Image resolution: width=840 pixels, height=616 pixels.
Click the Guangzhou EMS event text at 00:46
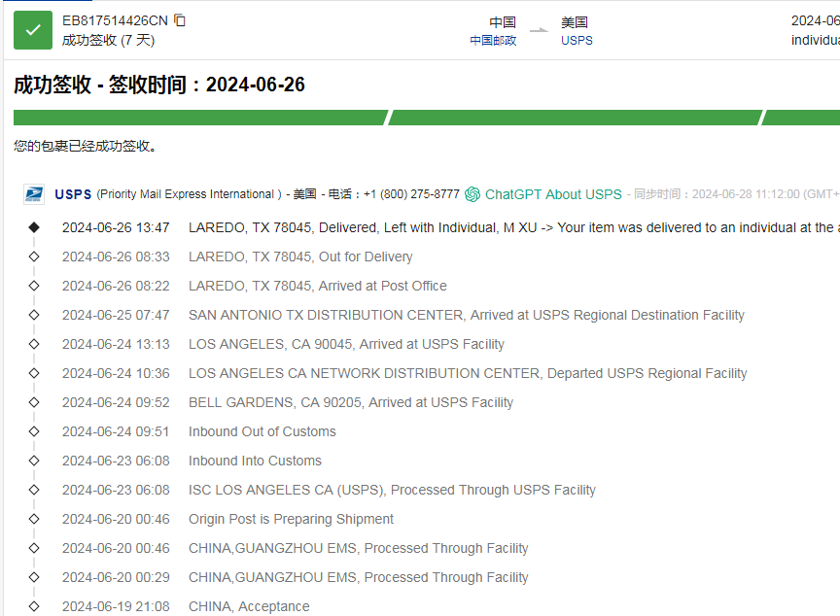[x=359, y=549]
